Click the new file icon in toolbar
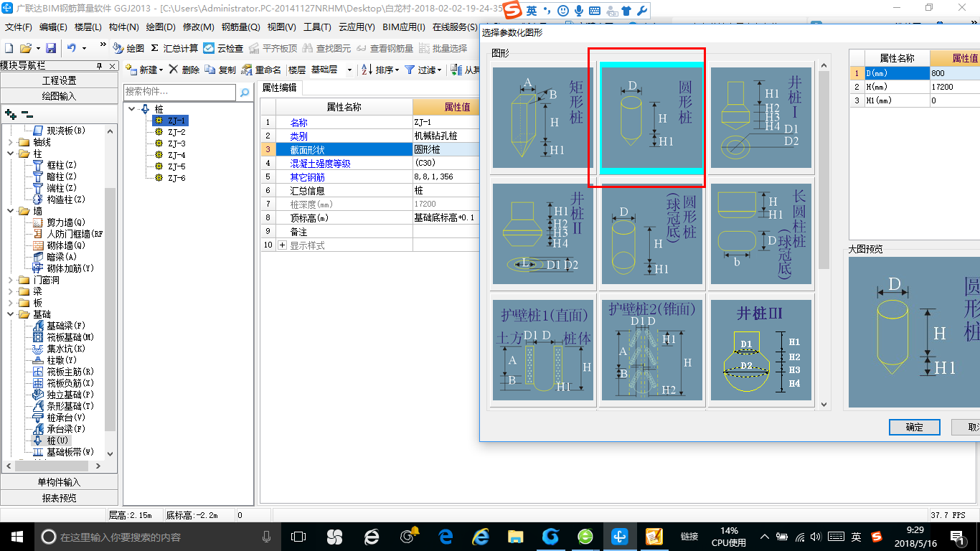The image size is (980, 551). [x=9, y=48]
